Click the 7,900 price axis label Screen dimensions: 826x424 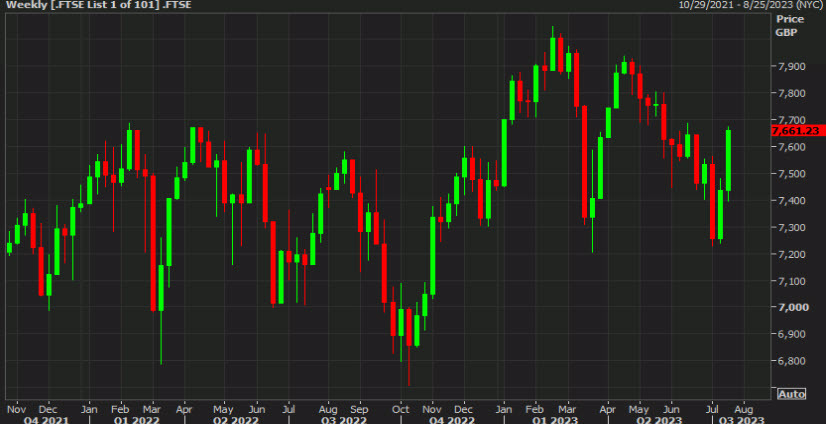click(x=791, y=66)
